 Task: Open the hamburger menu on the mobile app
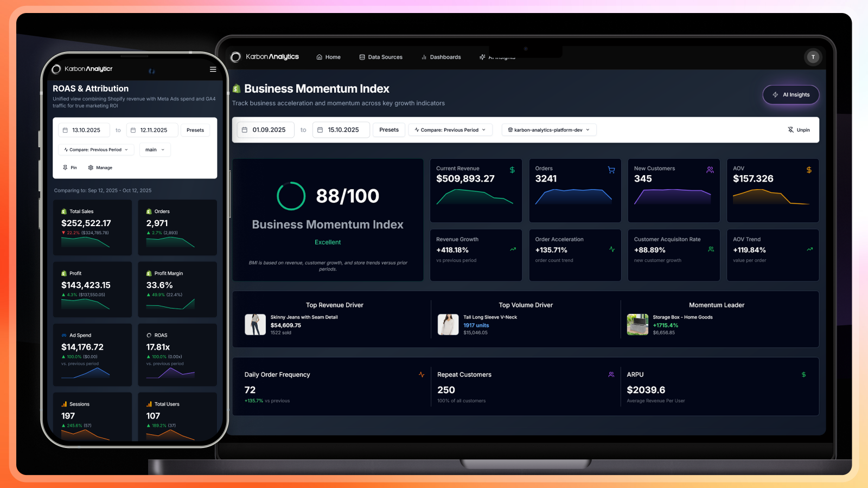point(213,69)
